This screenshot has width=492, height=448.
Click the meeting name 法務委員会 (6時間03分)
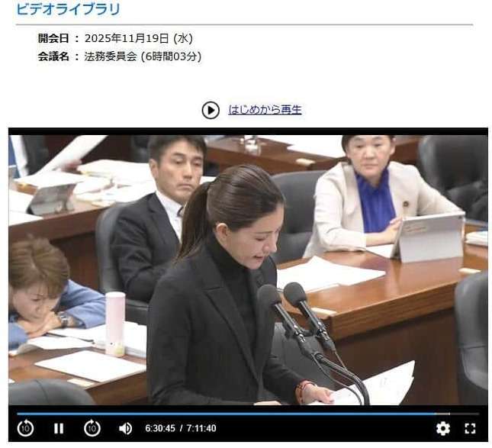[x=143, y=56]
